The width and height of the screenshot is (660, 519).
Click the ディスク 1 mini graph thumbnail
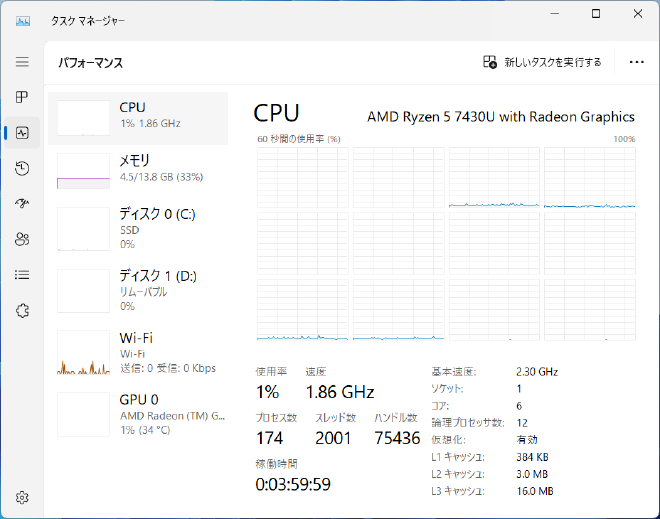83,290
